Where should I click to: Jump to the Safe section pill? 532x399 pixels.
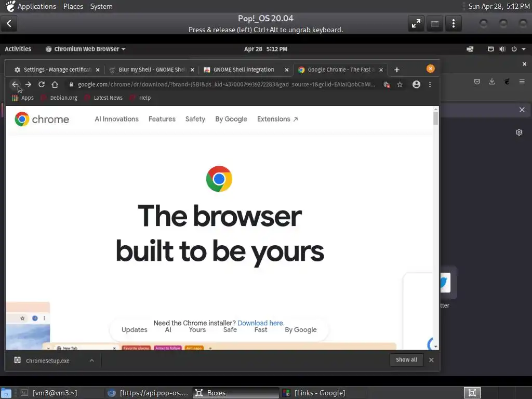pos(230,330)
